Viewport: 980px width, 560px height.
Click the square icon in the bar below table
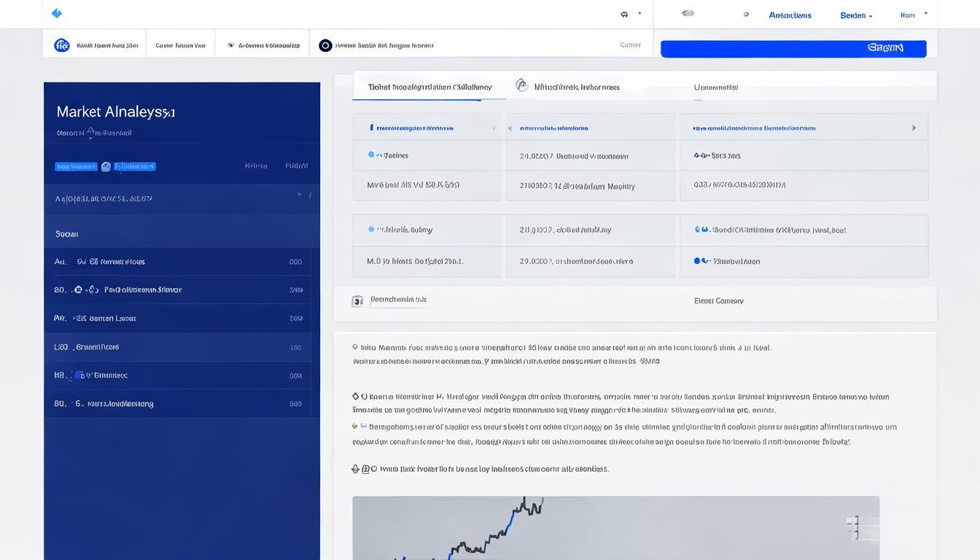357,301
